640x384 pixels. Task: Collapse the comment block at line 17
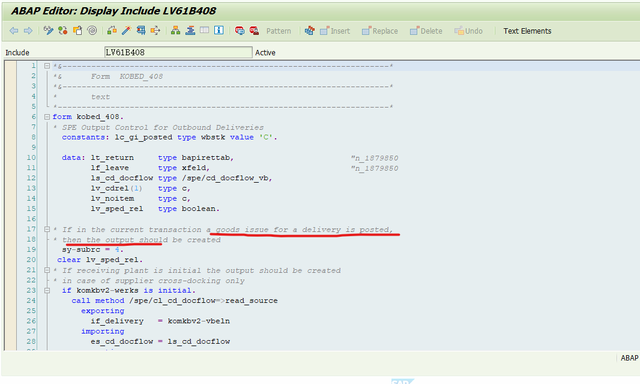pyautogui.click(x=47, y=229)
